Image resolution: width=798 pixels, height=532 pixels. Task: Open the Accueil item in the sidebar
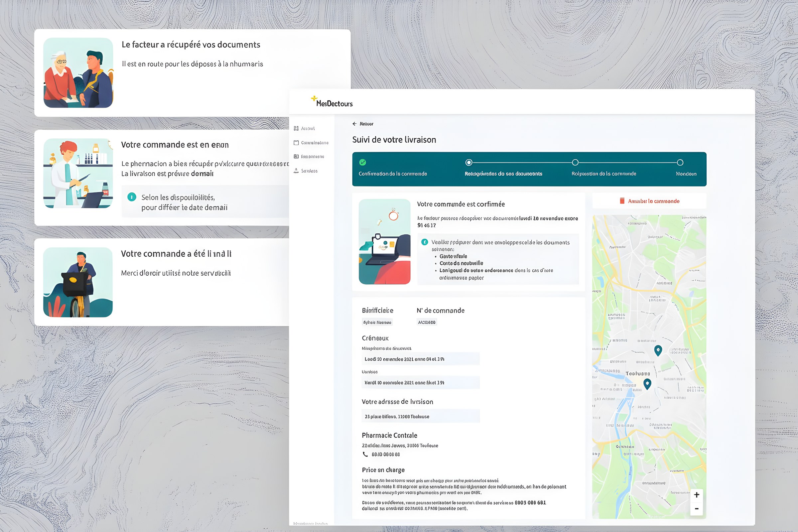304,128
